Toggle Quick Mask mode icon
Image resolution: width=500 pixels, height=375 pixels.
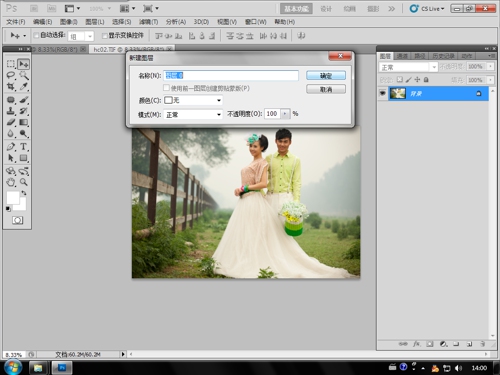tap(17, 220)
